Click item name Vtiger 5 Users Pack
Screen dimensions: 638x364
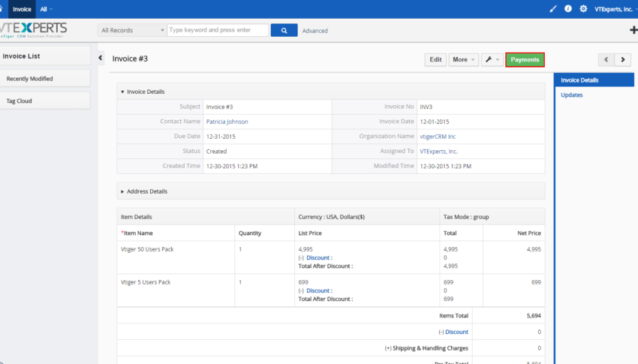coord(146,282)
